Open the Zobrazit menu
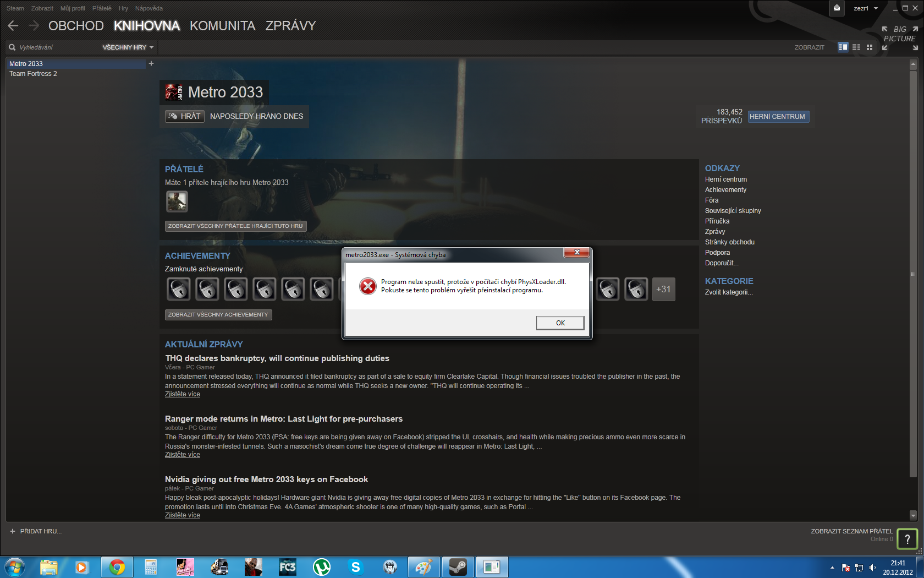Image resolution: width=924 pixels, height=578 pixels. pos(42,8)
